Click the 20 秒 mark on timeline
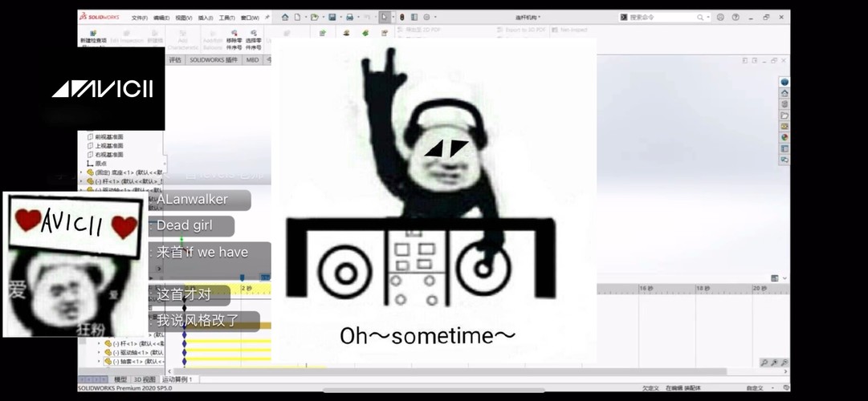This screenshot has width=868, height=401. (760, 289)
